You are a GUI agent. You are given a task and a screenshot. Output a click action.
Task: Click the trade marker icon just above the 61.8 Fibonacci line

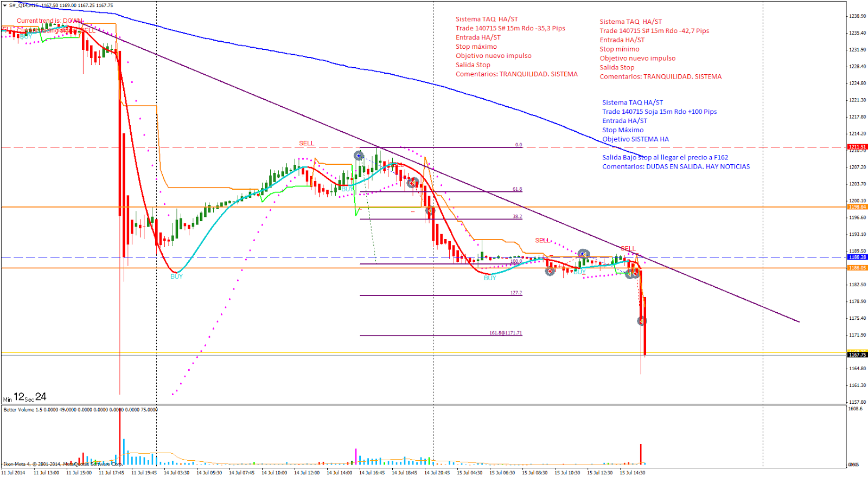[413, 183]
